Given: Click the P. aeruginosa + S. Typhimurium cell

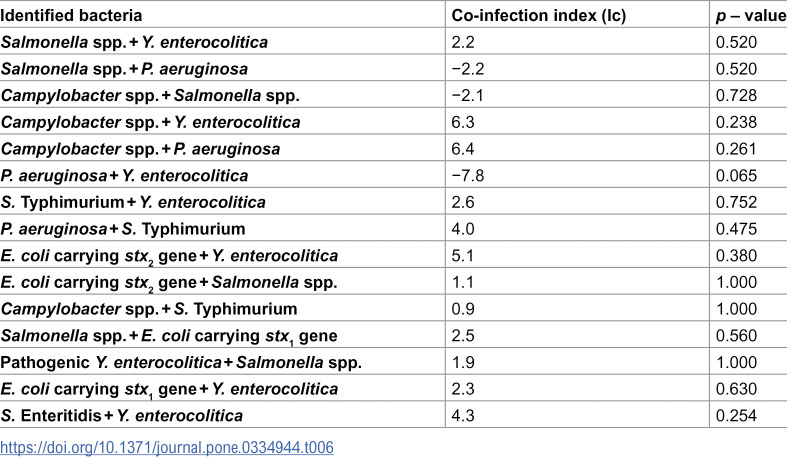Looking at the screenshot, I should click(x=123, y=229).
